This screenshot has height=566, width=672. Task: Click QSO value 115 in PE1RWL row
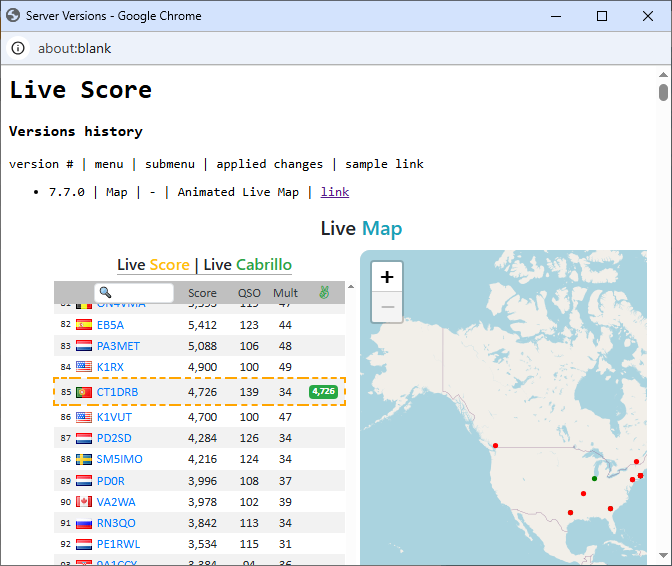[x=249, y=544]
